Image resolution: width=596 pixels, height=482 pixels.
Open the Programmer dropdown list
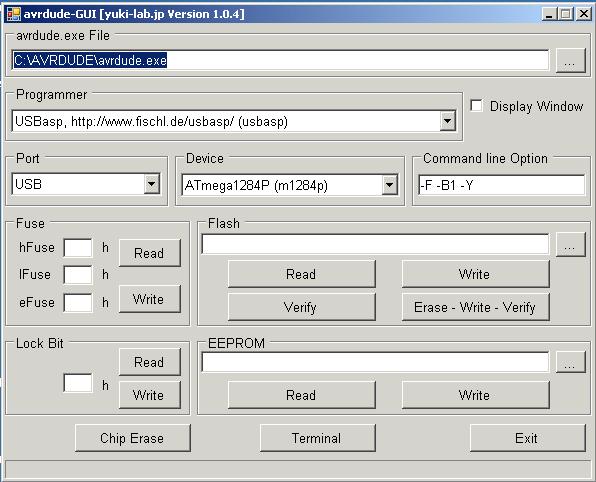pyautogui.click(x=448, y=122)
